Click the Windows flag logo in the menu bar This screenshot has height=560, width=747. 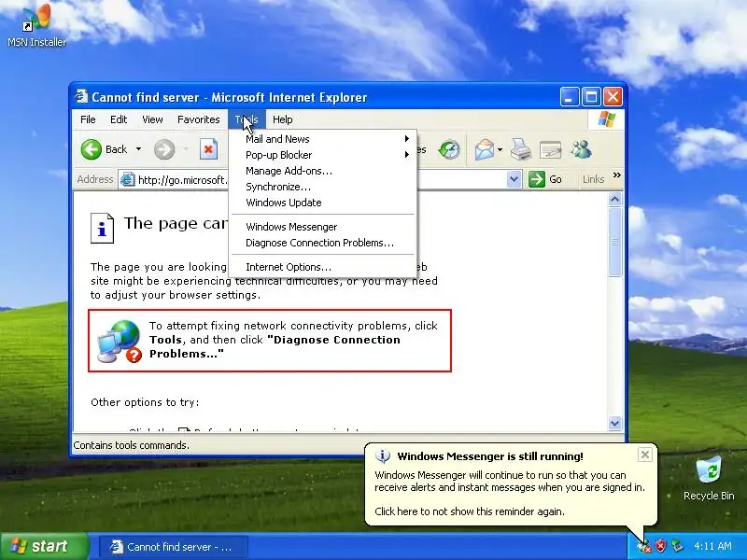point(606,119)
